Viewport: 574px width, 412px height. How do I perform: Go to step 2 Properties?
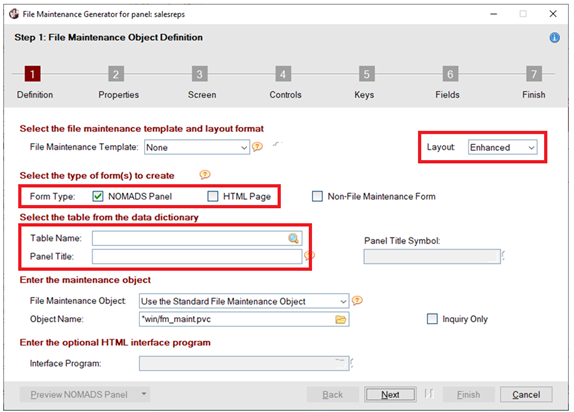click(116, 74)
